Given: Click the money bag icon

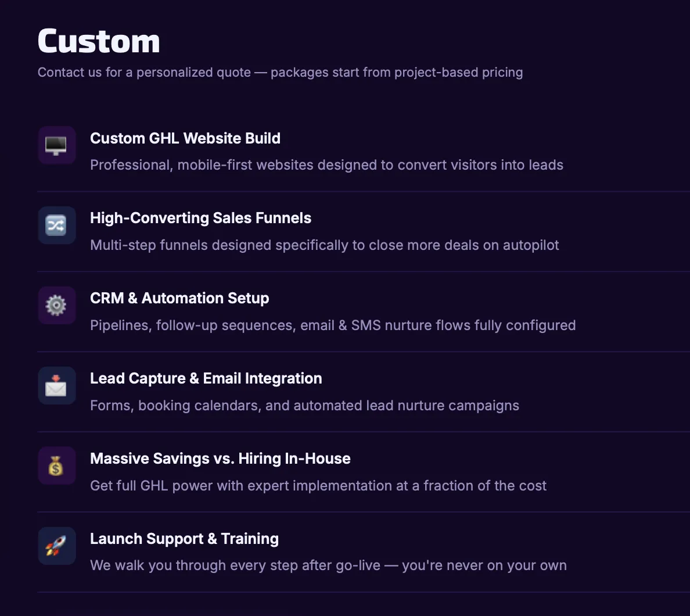Looking at the screenshot, I should pos(56,466).
